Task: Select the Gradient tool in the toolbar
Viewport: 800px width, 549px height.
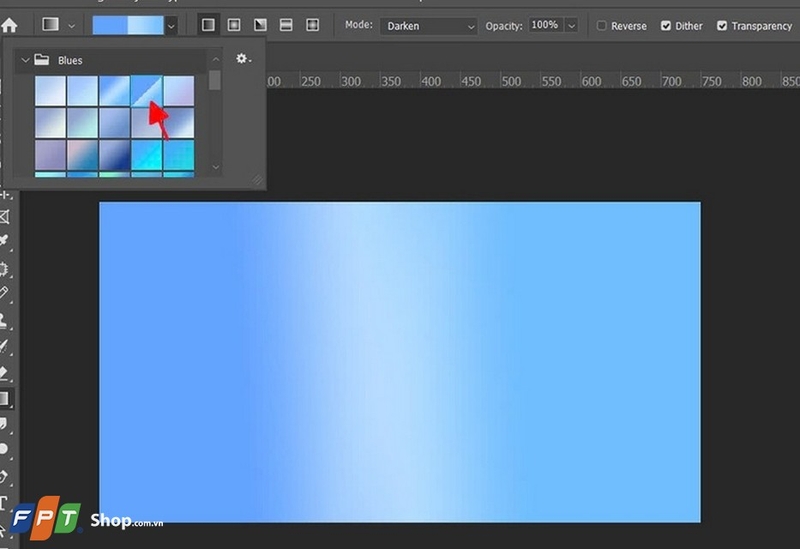Action: 5,398
